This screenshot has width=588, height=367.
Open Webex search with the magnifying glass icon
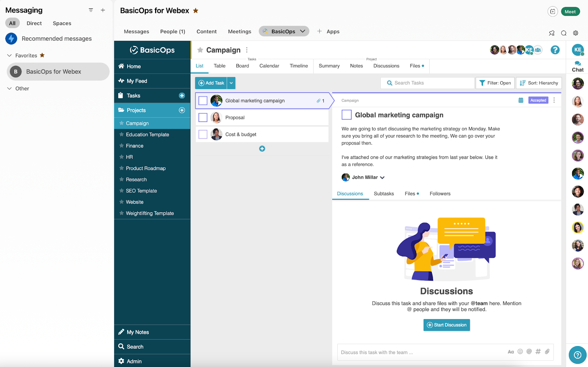coord(563,33)
